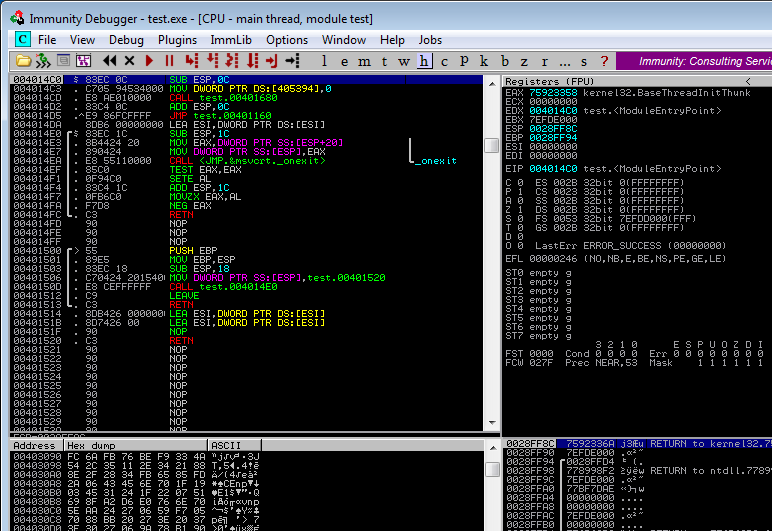The width and height of the screenshot is (772, 531).
Task: Open the ImmLib menu
Action: point(231,39)
